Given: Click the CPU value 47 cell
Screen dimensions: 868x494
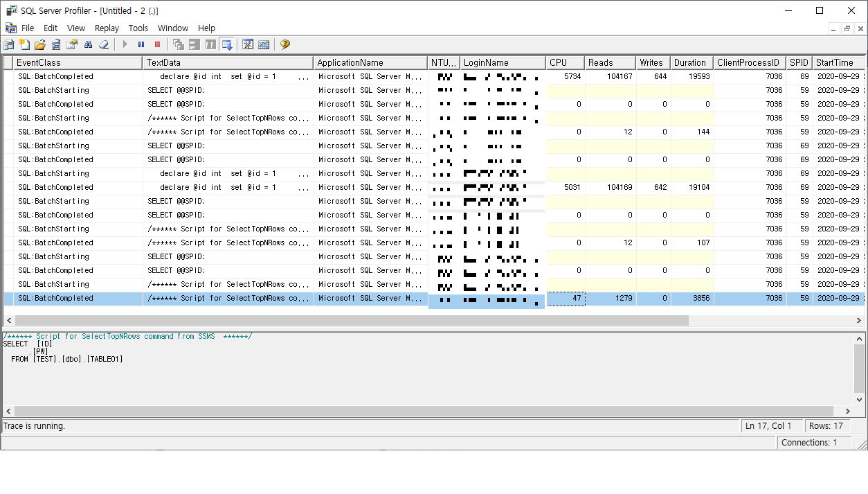Looking at the screenshot, I should coord(566,299).
